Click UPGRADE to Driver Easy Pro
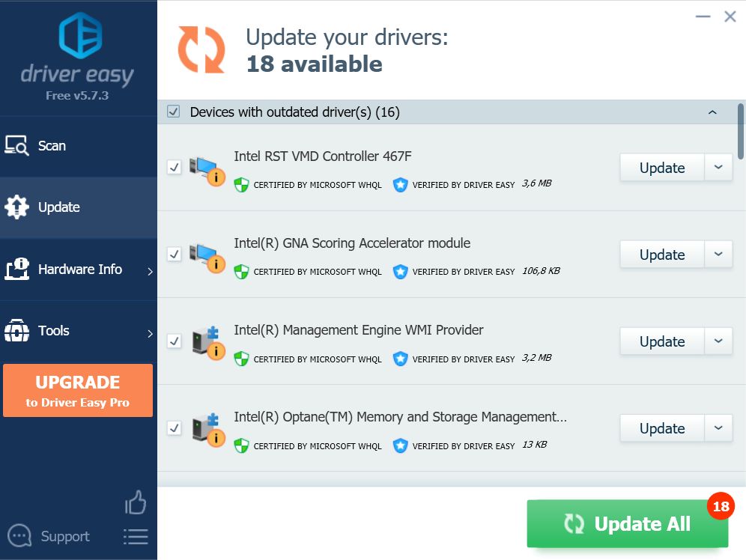This screenshot has height=560, width=746. click(78, 389)
